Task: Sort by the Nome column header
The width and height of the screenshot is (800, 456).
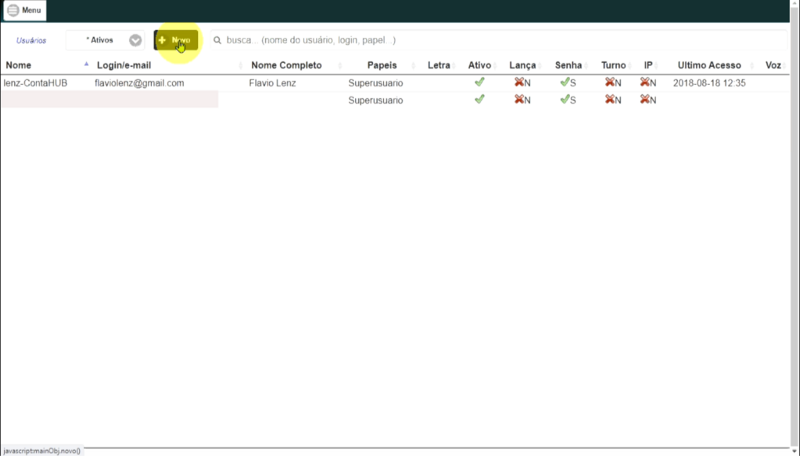Action: (18, 65)
